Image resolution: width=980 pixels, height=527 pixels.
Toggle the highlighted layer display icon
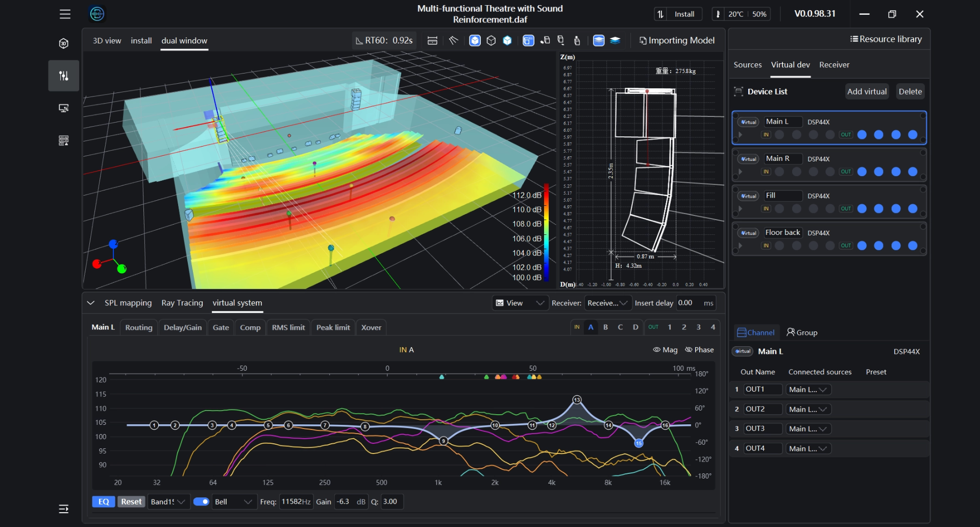click(599, 40)
